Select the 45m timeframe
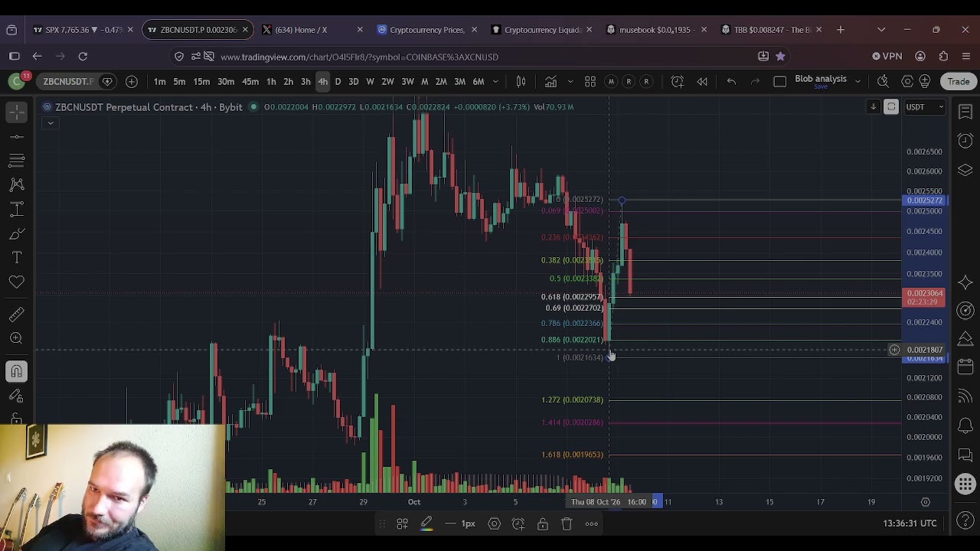980x551 pixels. point(250,81)
